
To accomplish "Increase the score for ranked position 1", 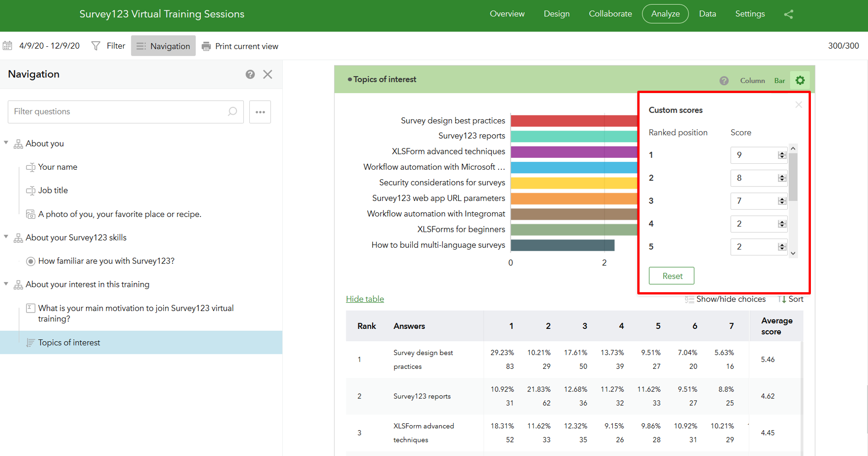I will [781, 152].
